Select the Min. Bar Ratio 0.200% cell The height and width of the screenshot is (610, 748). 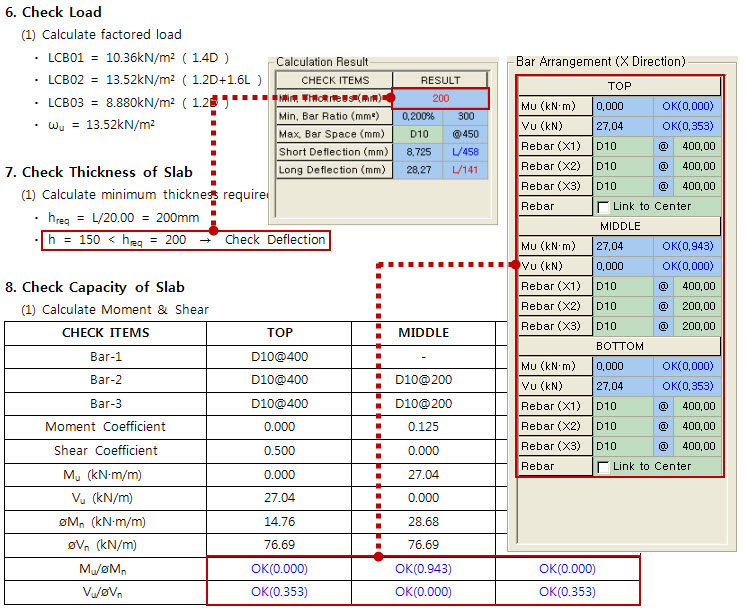[418, 116]
